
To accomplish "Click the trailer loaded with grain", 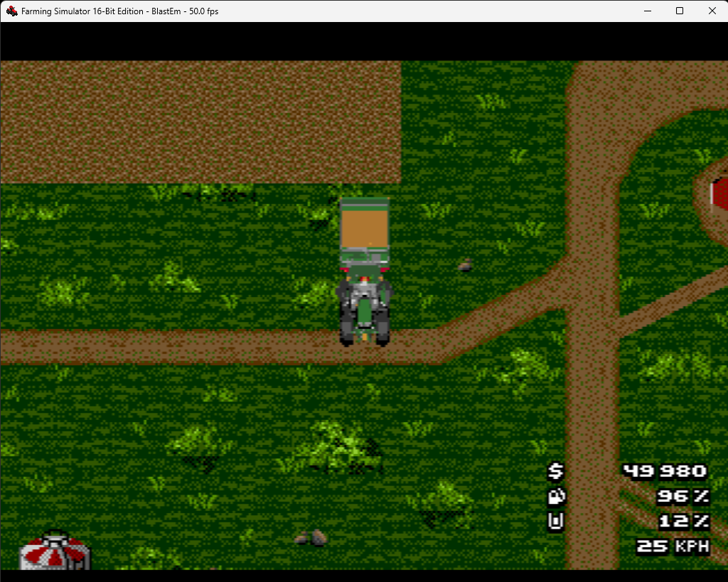I will point(365,231).
